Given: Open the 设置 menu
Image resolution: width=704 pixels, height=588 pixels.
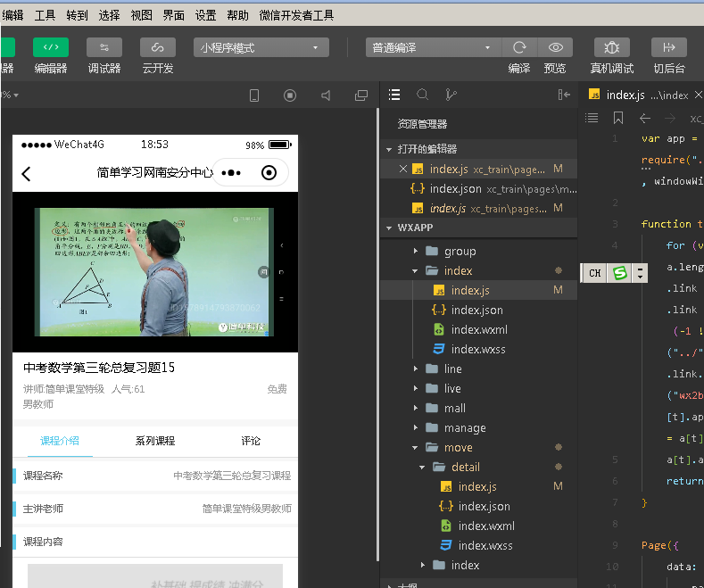Looking at the screenshot, I should coord(205,15).
